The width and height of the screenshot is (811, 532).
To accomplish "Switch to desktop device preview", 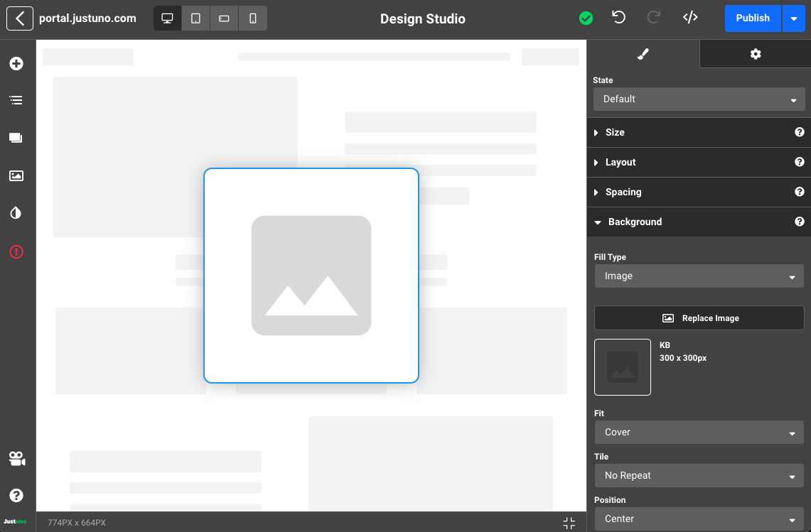I will (x=168, y=18).
